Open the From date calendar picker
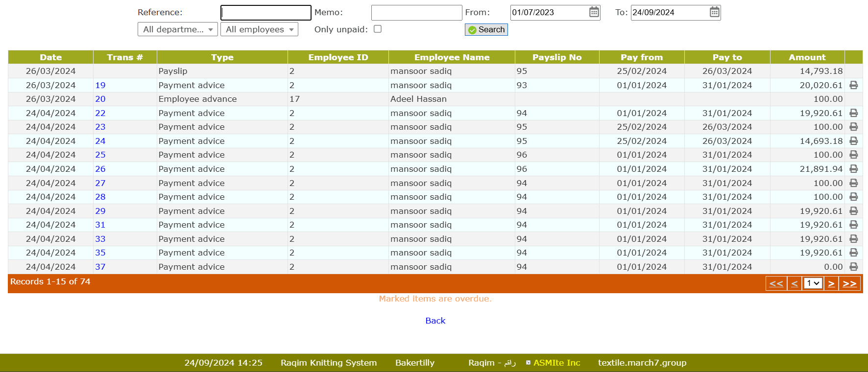 pos(594,12)
